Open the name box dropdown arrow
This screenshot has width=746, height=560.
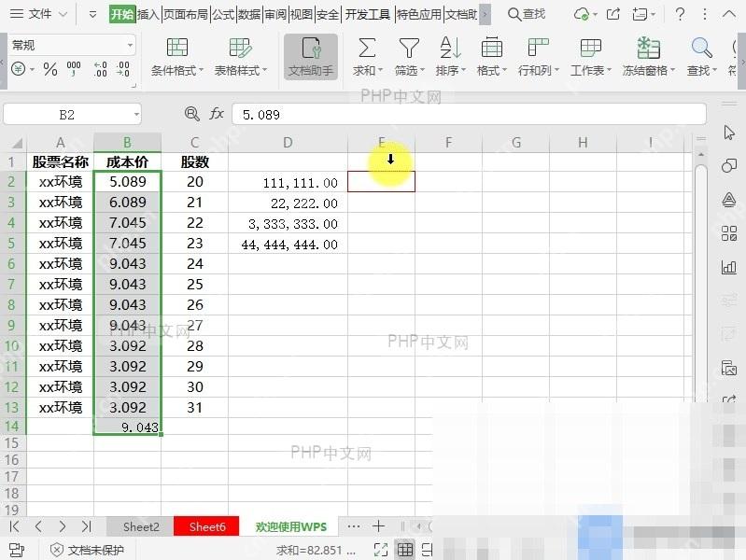coord(136,114)
